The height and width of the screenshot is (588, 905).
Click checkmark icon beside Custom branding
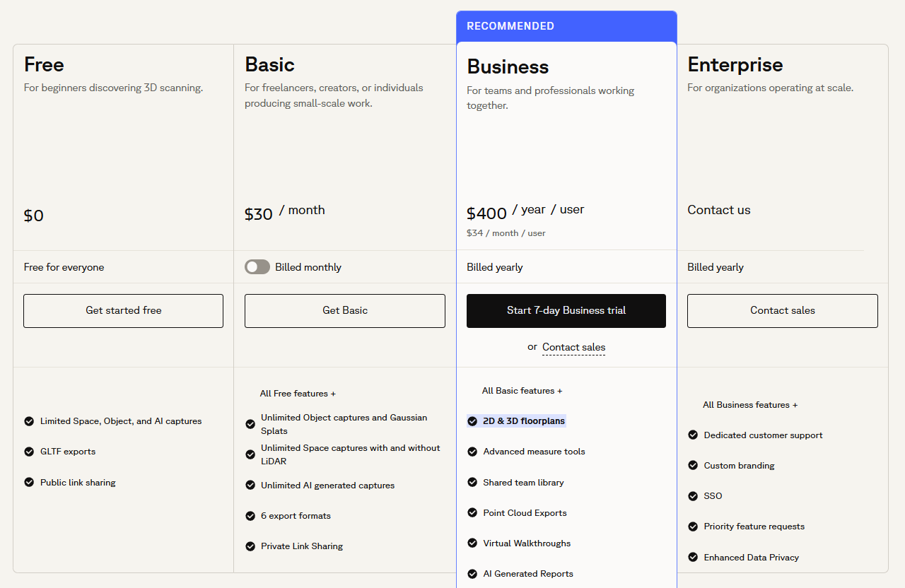[x=693, y=466]
